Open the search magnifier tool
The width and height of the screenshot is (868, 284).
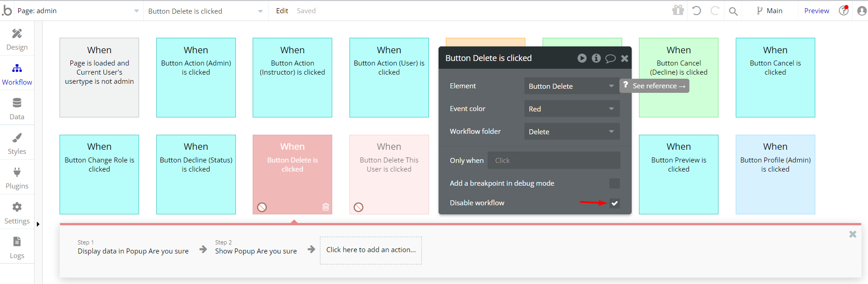click(733, 11)
